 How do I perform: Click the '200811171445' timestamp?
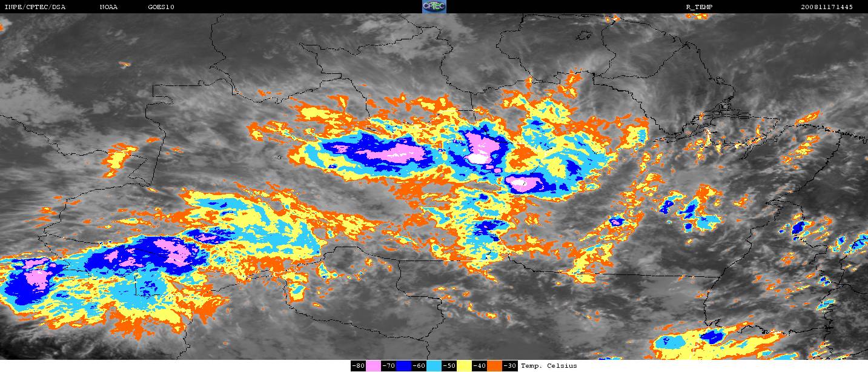click(827, 7)
